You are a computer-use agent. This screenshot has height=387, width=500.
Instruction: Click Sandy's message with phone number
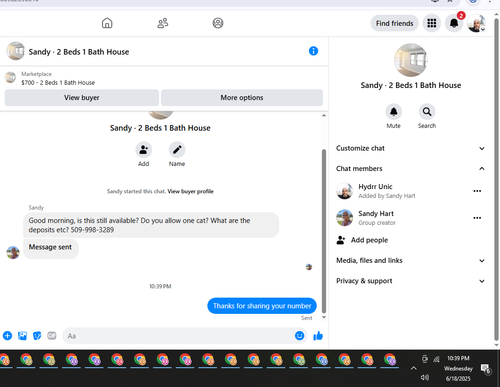[151, 225]
